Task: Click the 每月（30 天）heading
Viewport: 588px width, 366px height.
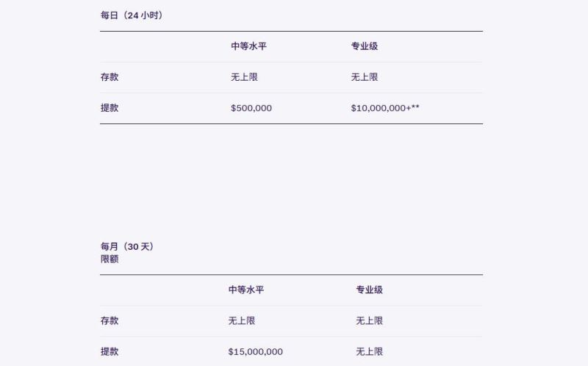Action: [x=127, y=246]
